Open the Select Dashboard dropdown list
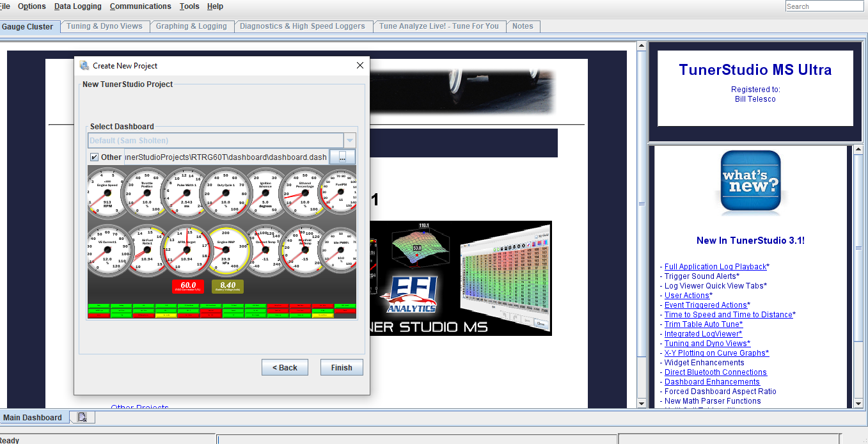868x444 pixels. [x=349, y=140]
